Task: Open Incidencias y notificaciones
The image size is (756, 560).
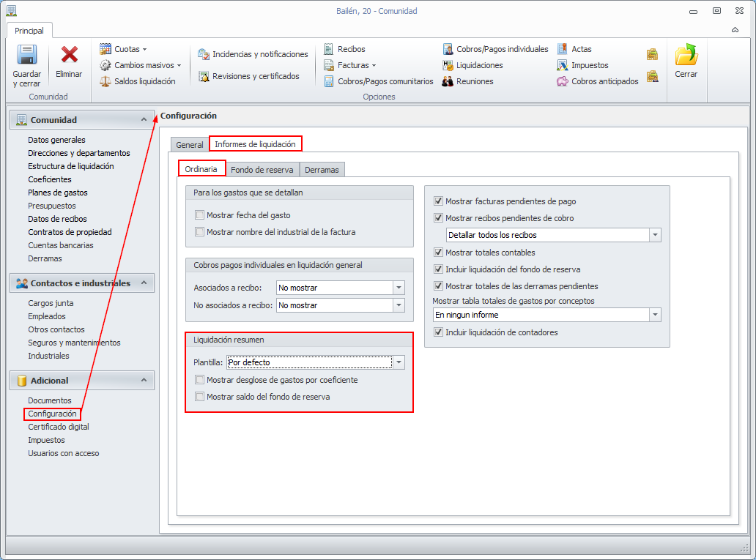Action: click(x=253, y=54)
